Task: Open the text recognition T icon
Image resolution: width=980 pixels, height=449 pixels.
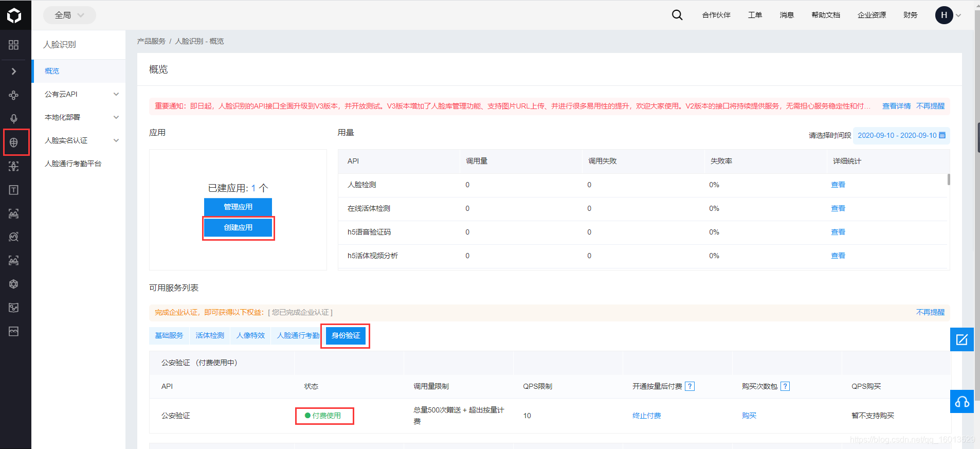Action: coord(14,190)
